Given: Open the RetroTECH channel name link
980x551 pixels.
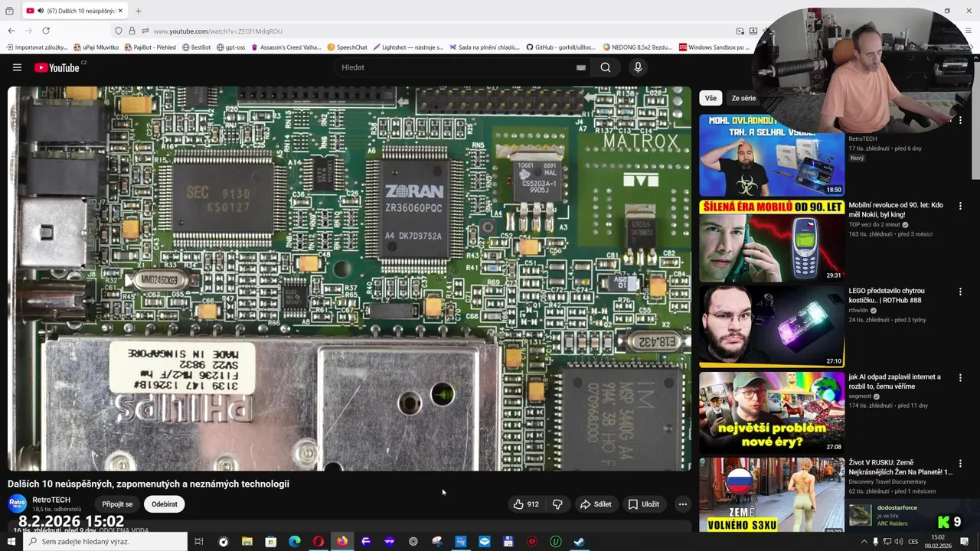Looking at the screenshot, I should click(51, 500).
